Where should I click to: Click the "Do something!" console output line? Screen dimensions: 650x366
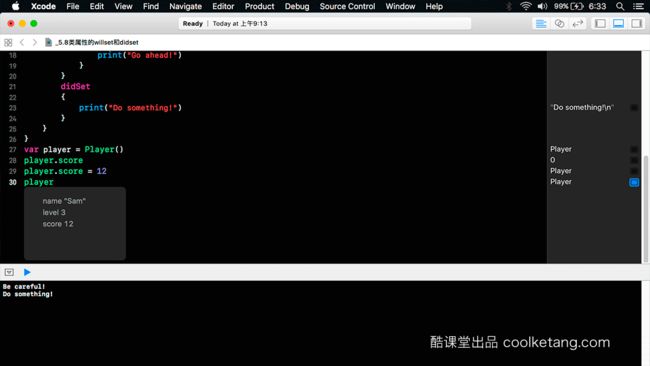pyautogui.click(x=28, y=294)
